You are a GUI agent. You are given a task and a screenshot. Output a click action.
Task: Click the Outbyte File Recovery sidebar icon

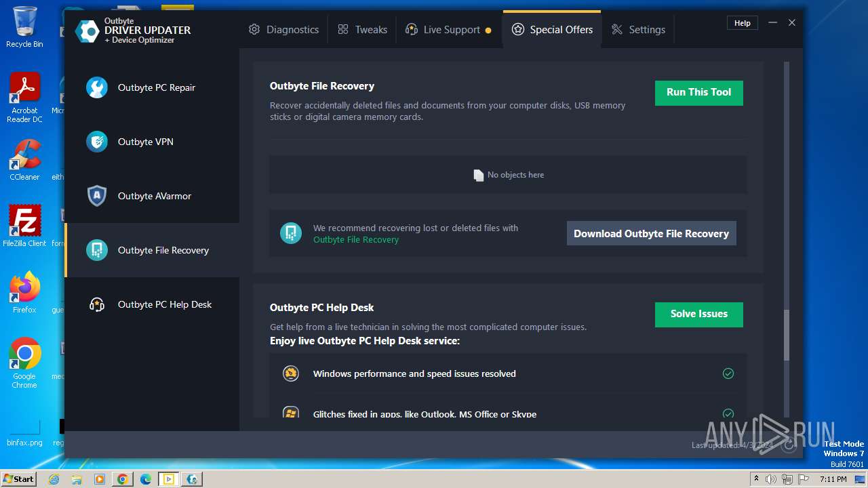(x=97, y=250)
